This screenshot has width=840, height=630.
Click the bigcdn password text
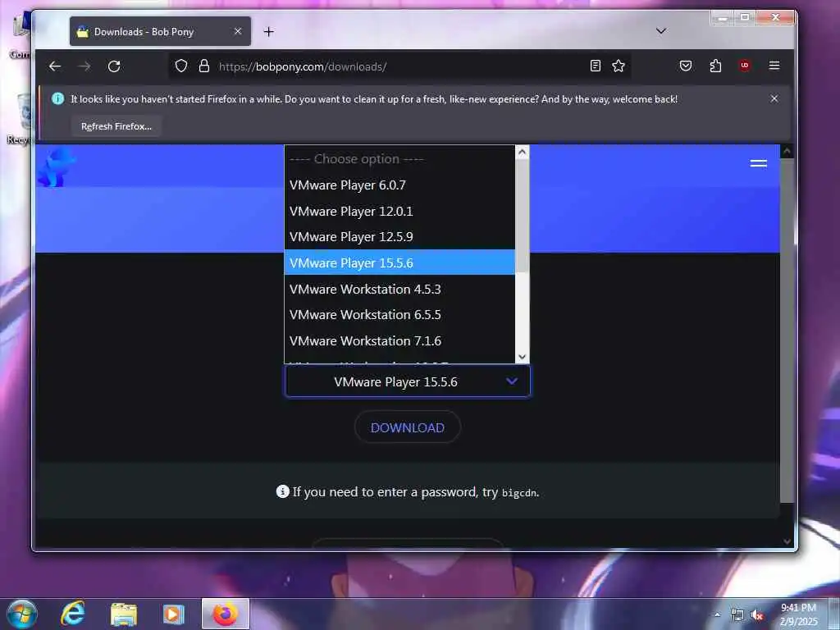click(x=518, y=493)
